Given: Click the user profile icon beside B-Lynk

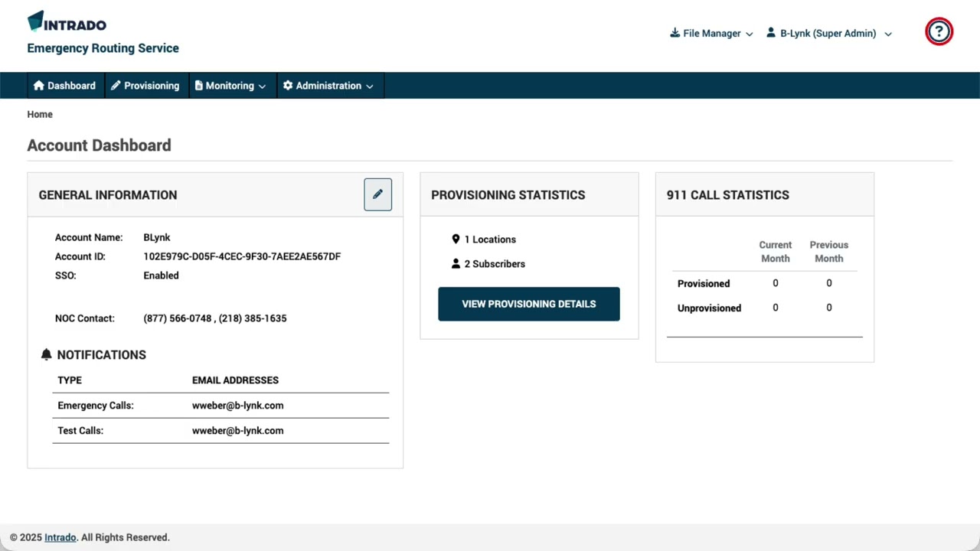Looking at the screenshot, I should point(771,33).
